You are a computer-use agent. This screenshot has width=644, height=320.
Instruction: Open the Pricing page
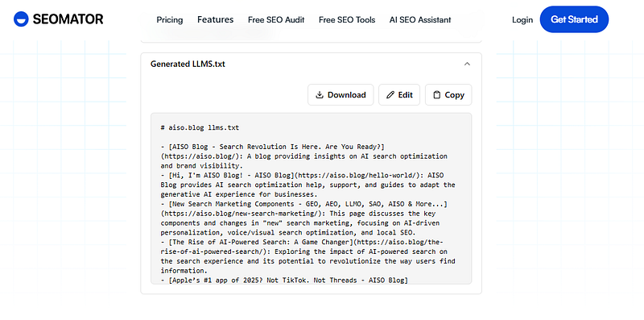pos(170,19)
